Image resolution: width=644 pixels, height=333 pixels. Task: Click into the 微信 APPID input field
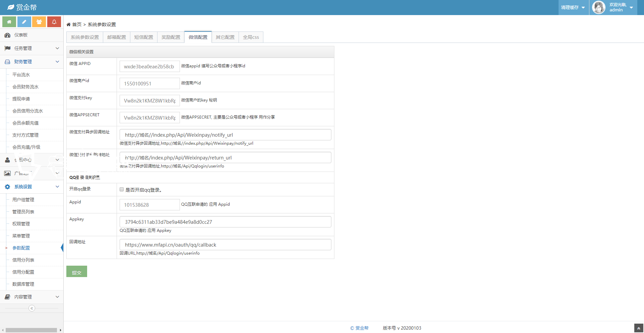click(x=149, y=66)
